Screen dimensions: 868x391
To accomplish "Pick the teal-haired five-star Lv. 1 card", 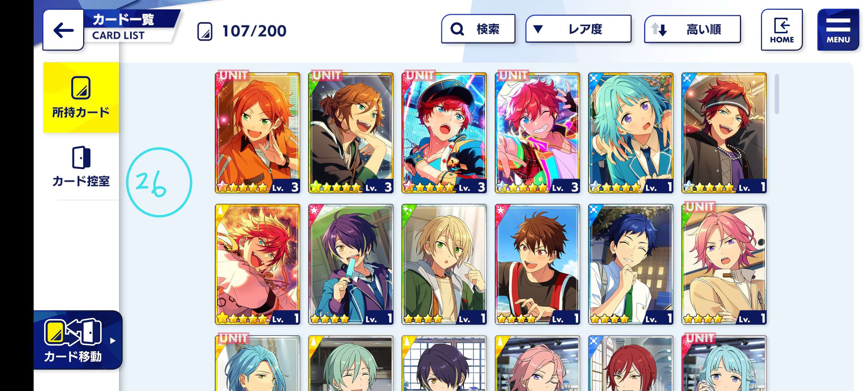I will click(x=631, y=133).
